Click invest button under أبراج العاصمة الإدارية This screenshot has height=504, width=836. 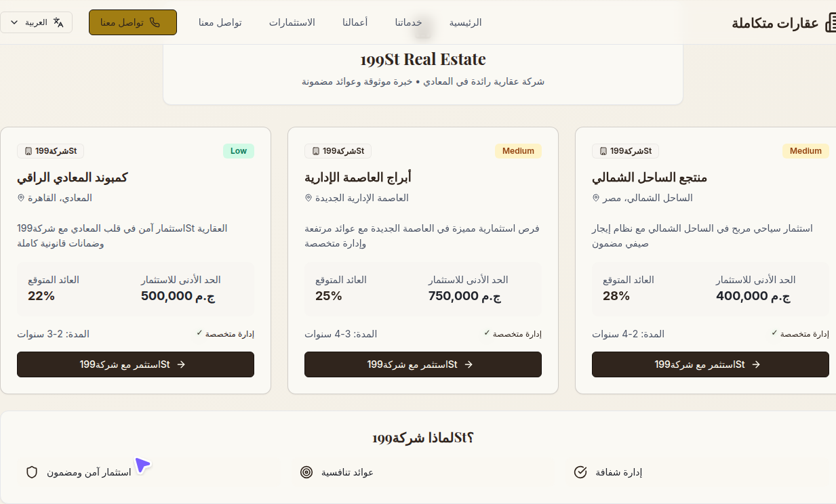(x=423, y=364)
